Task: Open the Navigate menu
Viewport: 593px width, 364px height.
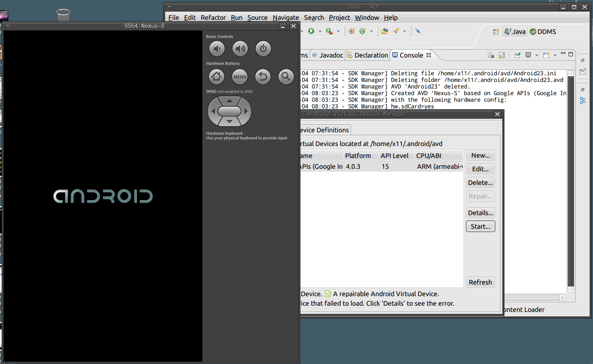Action: [286, 17]
